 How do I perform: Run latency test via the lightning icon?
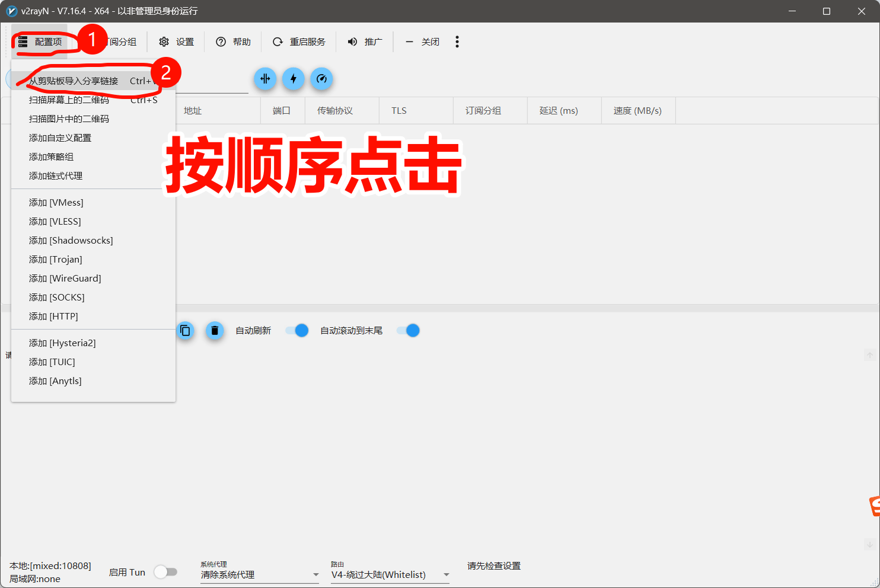pyautogui.click(x=293, y=78)
